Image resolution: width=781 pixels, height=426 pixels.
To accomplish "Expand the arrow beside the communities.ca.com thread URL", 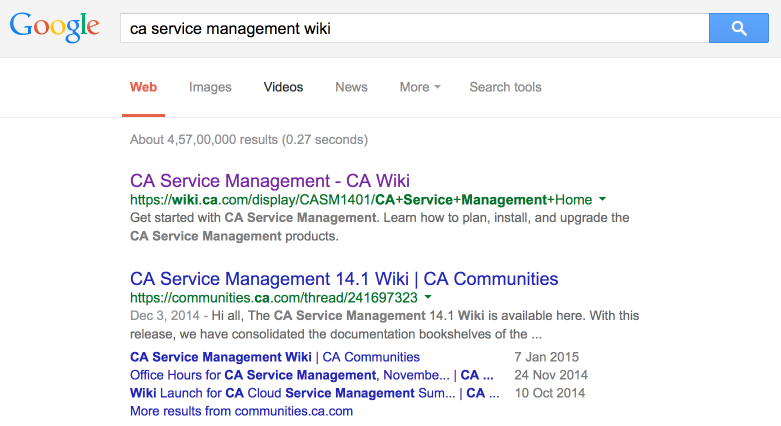I will (x=428, y=297).
